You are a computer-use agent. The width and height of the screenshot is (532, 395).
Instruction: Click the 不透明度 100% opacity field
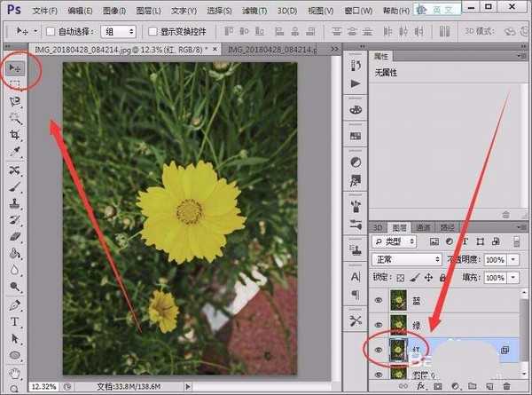pos(496,259)
